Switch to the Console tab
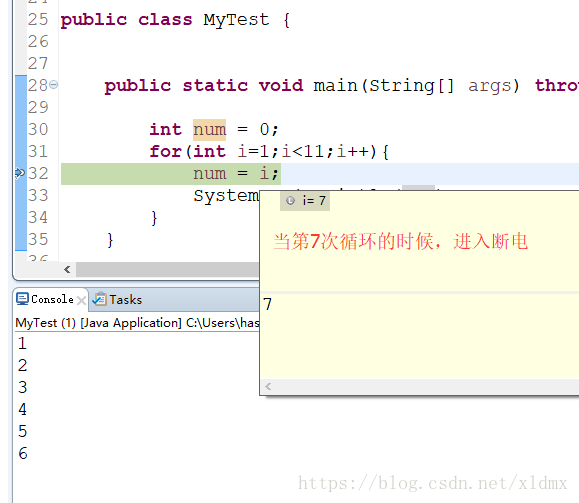Image resolution: width=579 pixels, height=503 pixels. pyautogui.click(x=52, y=299)
